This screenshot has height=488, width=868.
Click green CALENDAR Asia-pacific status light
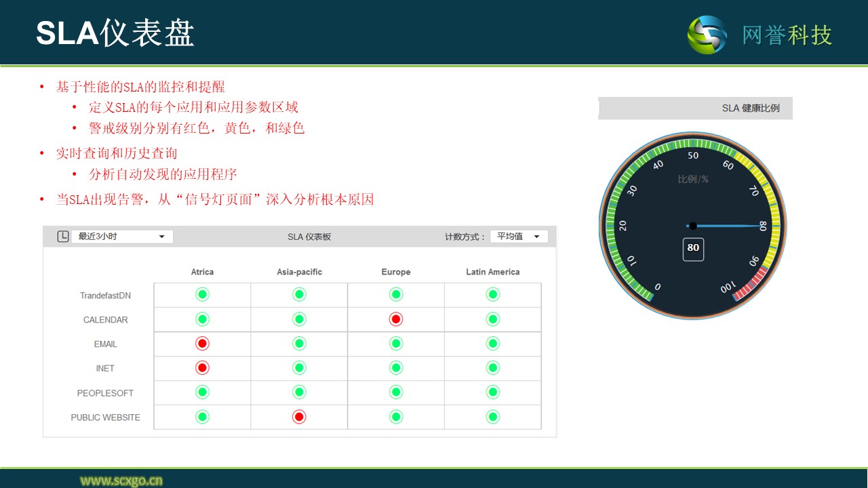tap(299, 319)
